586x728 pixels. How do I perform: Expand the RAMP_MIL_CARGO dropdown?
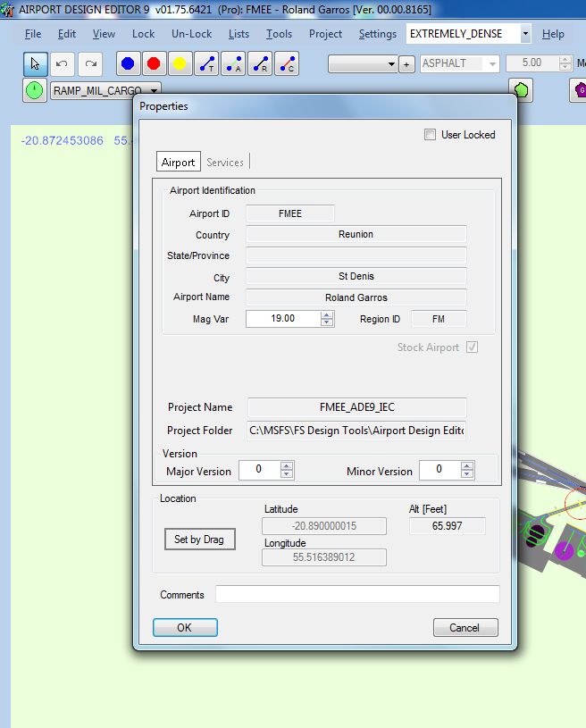tap(155, 90)
